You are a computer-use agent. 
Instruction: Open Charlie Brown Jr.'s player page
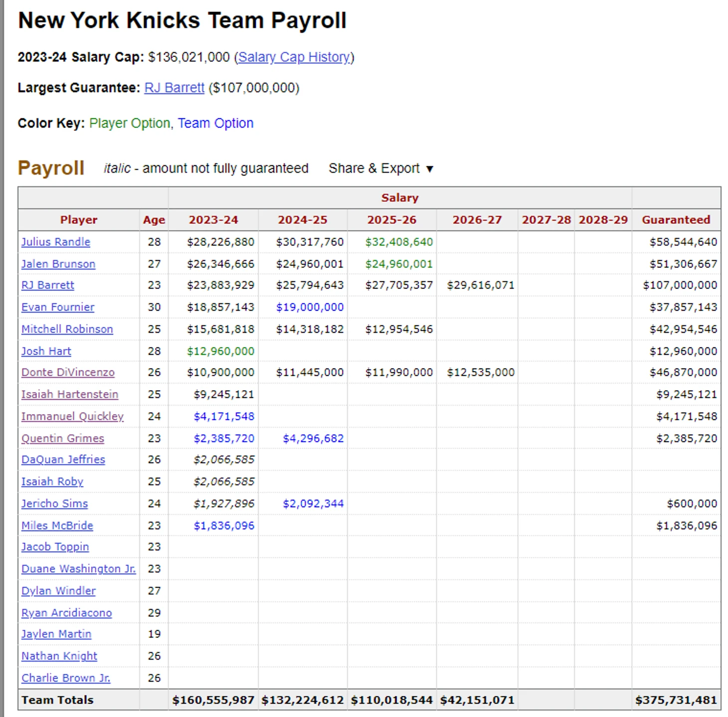(x=66, y=678)
